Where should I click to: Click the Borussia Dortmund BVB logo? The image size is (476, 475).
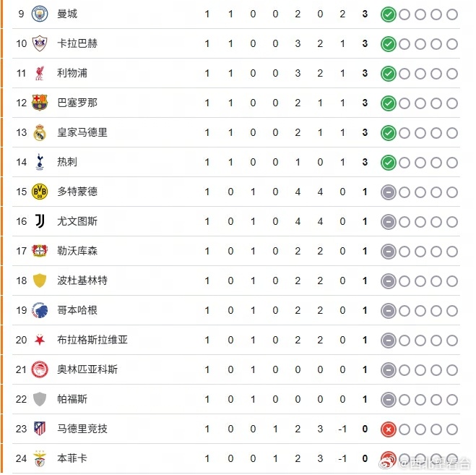40,192
